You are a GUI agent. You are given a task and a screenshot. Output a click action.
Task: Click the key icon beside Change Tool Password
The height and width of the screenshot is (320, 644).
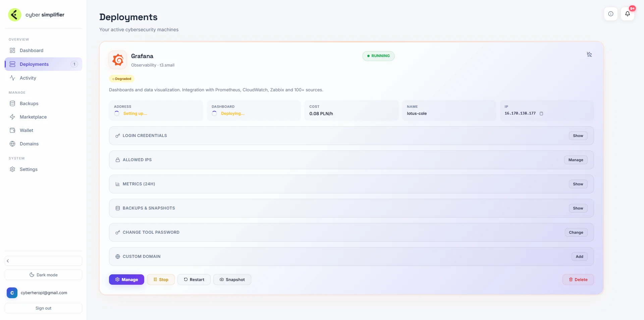117,232
